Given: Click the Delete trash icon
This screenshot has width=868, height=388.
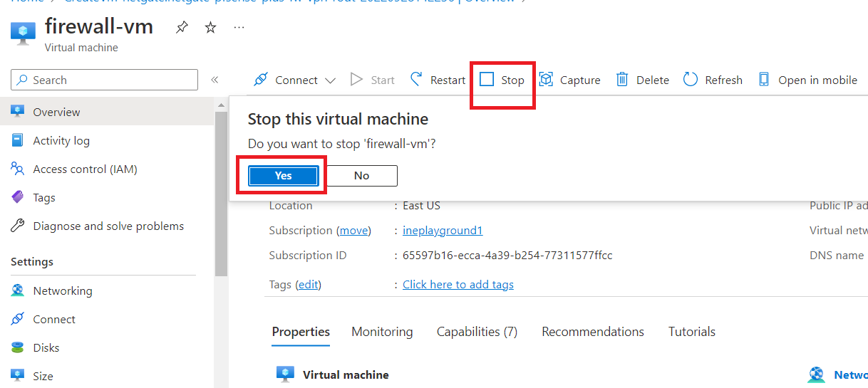Looking at the screenshot, I should click(x=622, y=80).
